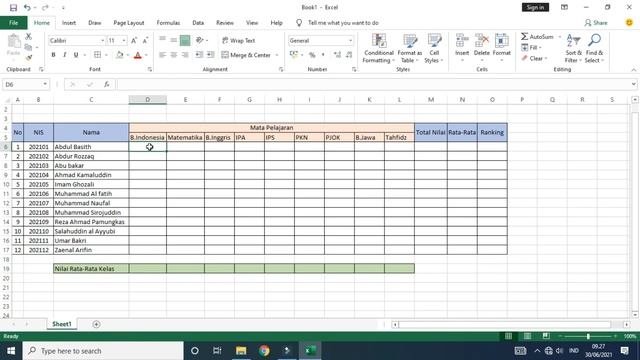Select the cell containing Abdul Basith
Viewport: 640px width, 360px height.
click(x=91, y=147)
